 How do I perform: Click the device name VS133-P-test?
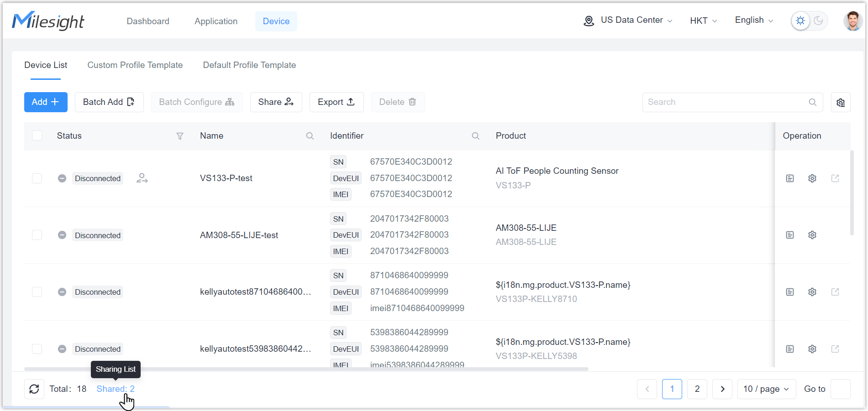pyautogui.click(x=226, y=178)
